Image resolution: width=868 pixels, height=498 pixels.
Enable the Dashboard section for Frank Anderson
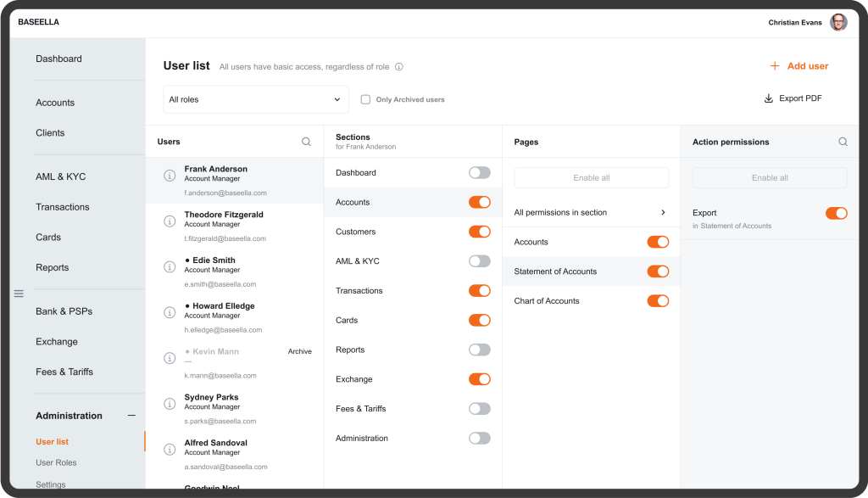[x=479, y=172]
